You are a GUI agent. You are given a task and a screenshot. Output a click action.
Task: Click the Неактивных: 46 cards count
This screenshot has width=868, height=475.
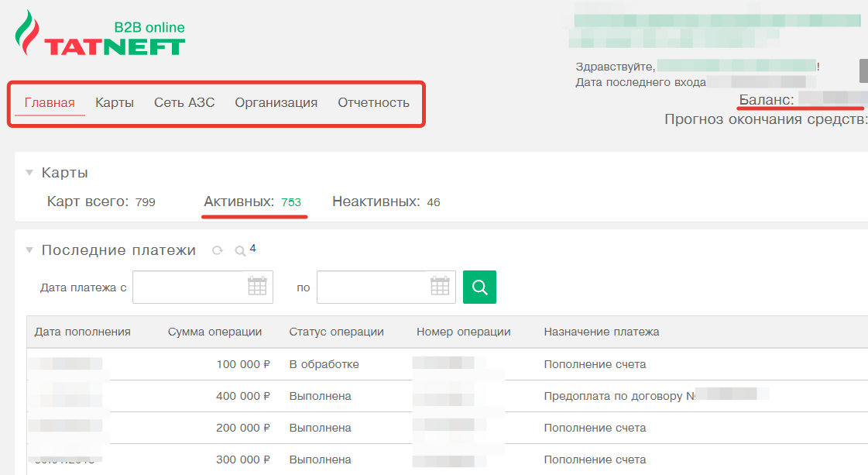tap(386, 201)
